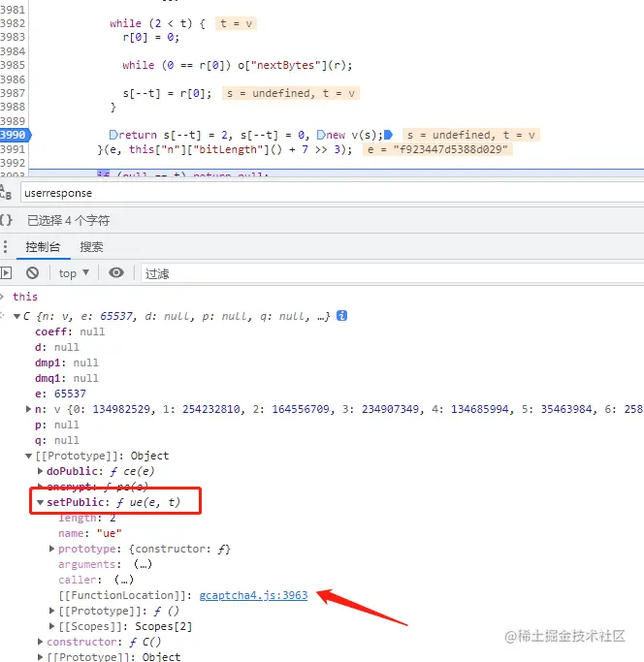644x662 pixels.
Task: Select the e: 65537 property row
Action: click(x=60, y=394)
